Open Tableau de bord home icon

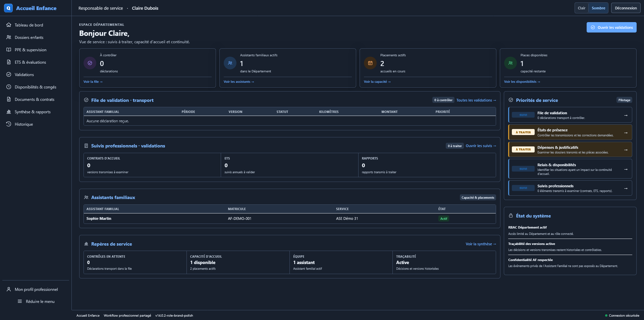click(9, 25)
